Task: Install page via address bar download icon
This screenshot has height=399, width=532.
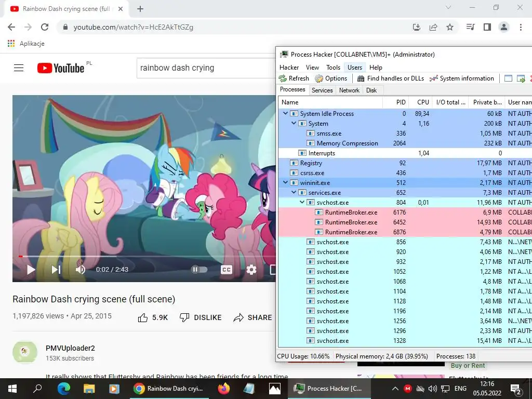Action: [x=417, y=27]
